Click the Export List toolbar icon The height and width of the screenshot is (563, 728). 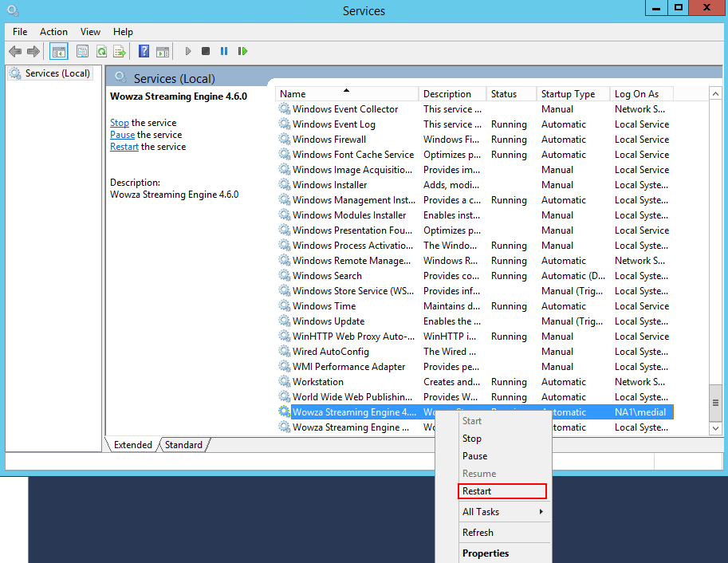pos(120,51)
